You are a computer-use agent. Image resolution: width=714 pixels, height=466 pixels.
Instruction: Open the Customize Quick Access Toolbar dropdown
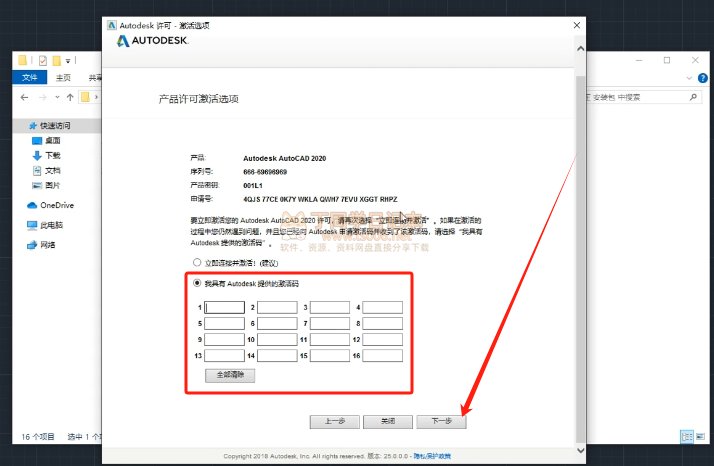point(68,61)
